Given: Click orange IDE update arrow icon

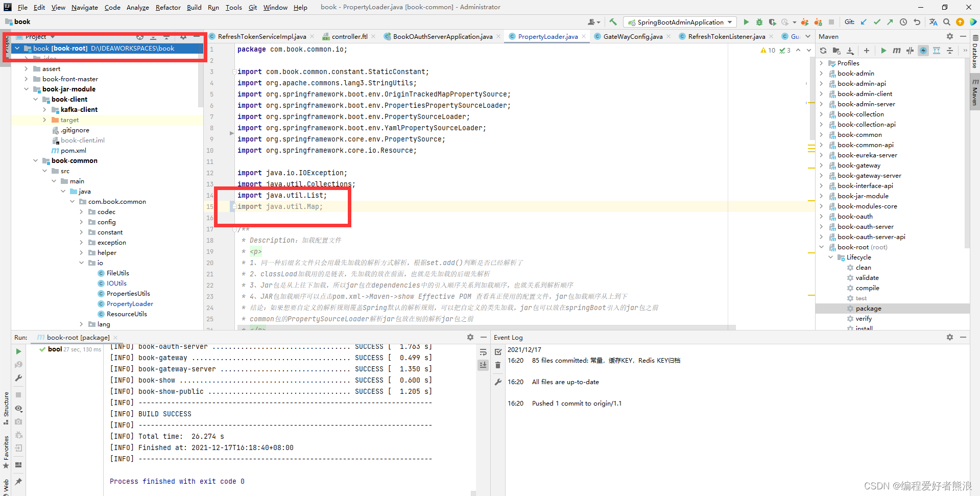Looking at the screenshot, I should pyautogui.click(x=960, y=22).
